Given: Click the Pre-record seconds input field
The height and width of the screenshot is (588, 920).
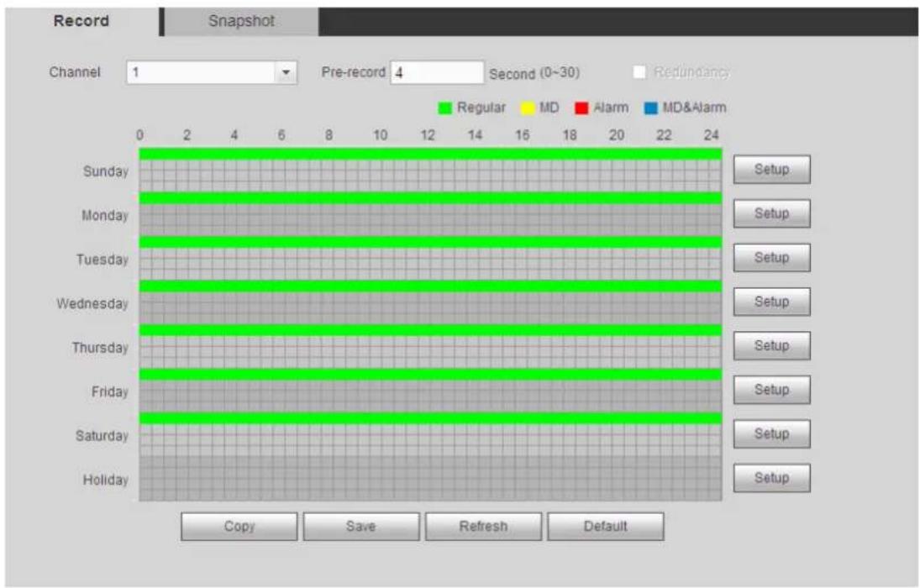Looking at the screenshot, I should click(x=437, y=73).
